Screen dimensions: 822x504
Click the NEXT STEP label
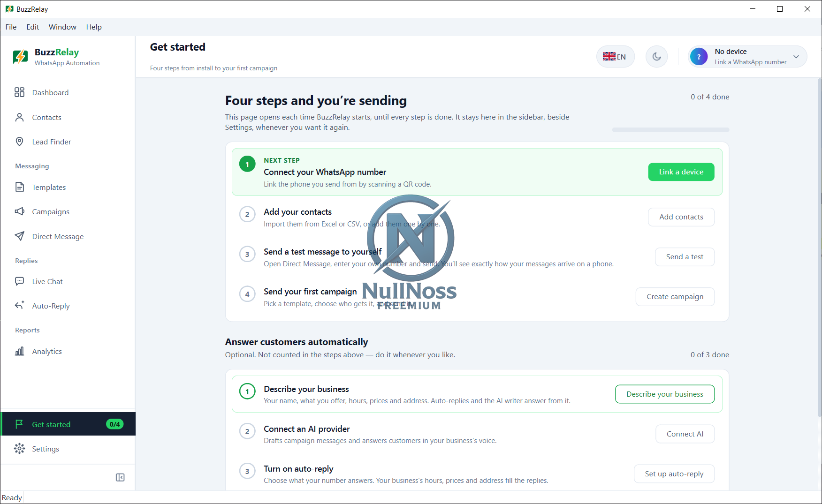(x=282, y=160)
